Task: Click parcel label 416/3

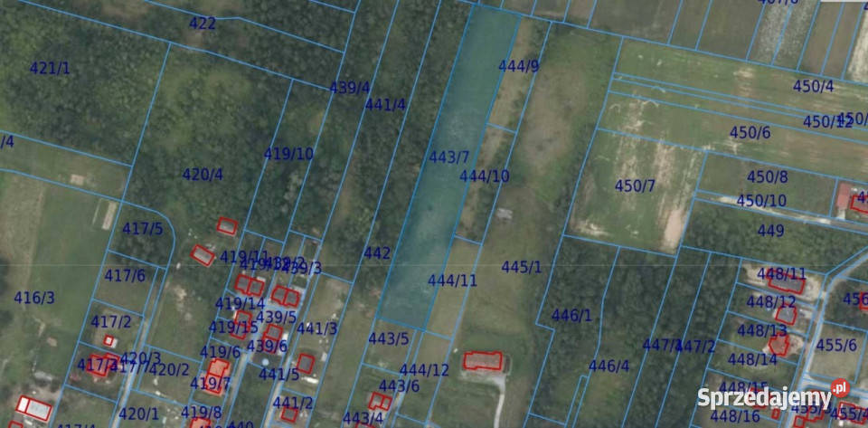Action: pos(34,298)
